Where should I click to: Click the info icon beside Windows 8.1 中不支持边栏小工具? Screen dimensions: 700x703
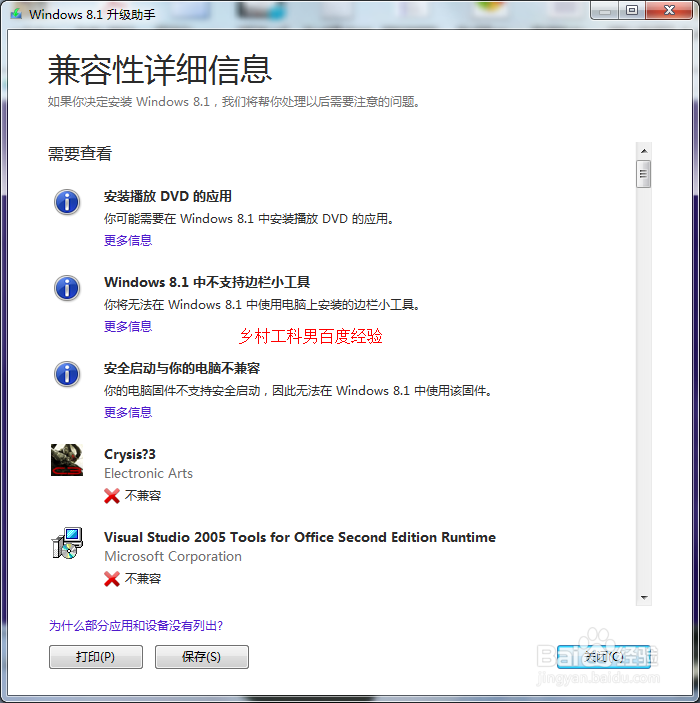coord(67,288)
